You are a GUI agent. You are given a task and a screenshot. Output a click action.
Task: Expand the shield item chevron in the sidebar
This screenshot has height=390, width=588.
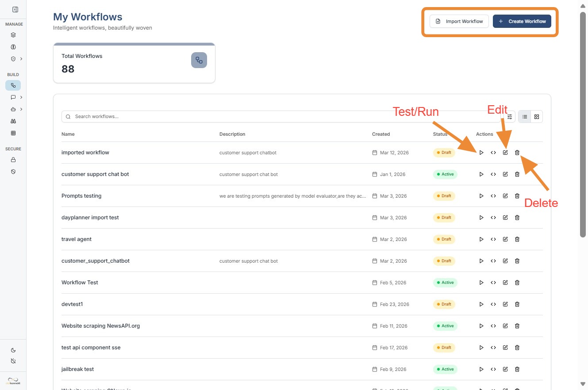coord(21,59)
